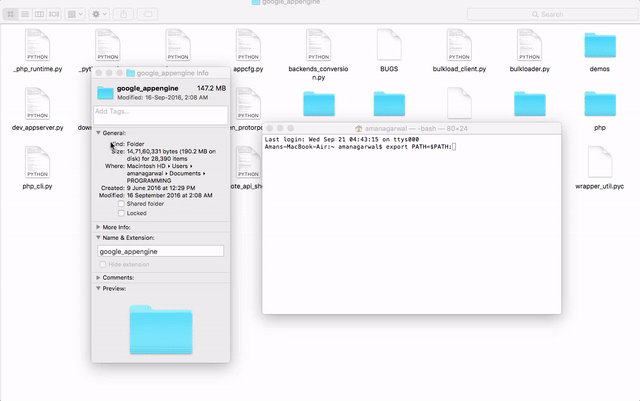Close the google_appengine Info window
This screenshot has height=401, width=640.
[x=98, y=73]
